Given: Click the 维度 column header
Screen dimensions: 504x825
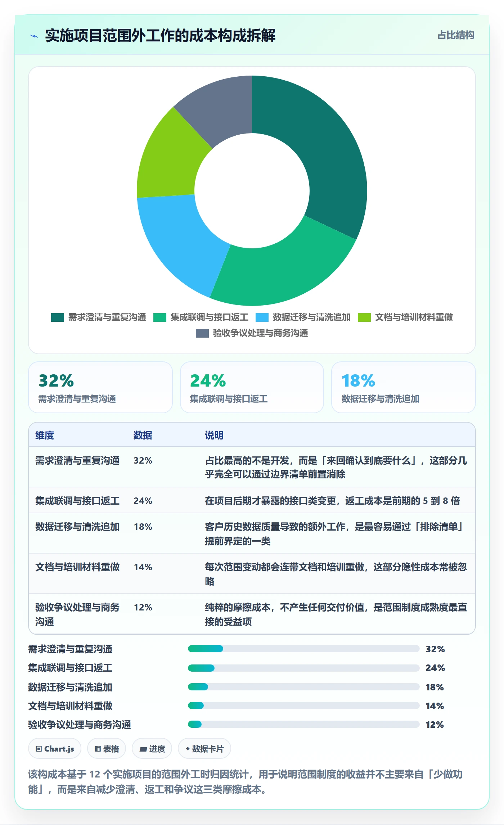Looking at the screenshot, I should [x=45, y=435].
